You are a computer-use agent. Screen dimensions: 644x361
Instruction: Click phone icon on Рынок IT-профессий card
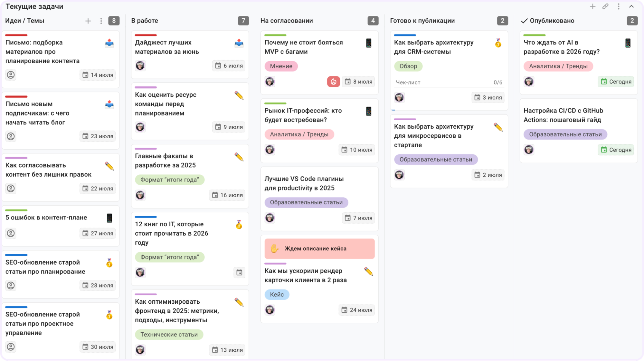[x=369, y=111]
